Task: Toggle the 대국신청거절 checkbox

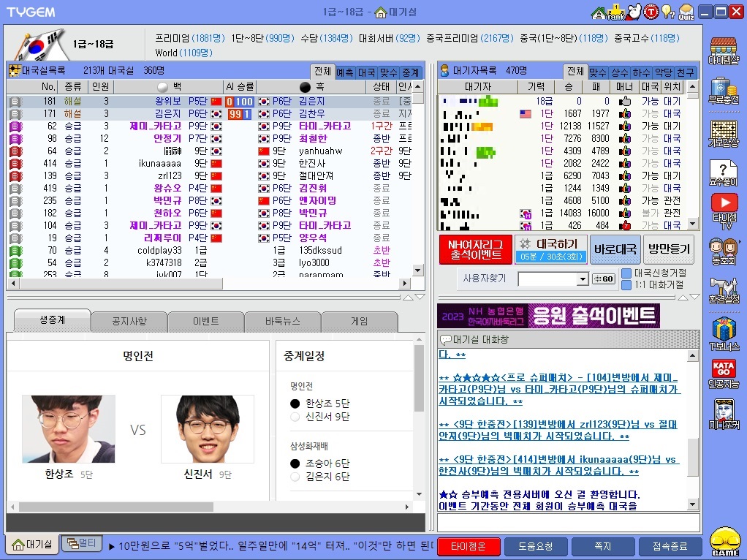Action: coord(626,273)
